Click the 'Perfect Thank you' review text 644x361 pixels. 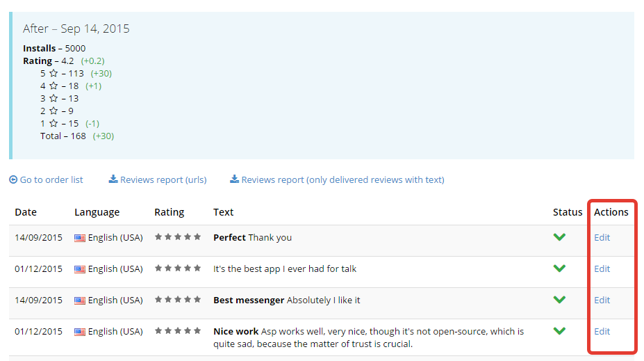pos(252,238)
